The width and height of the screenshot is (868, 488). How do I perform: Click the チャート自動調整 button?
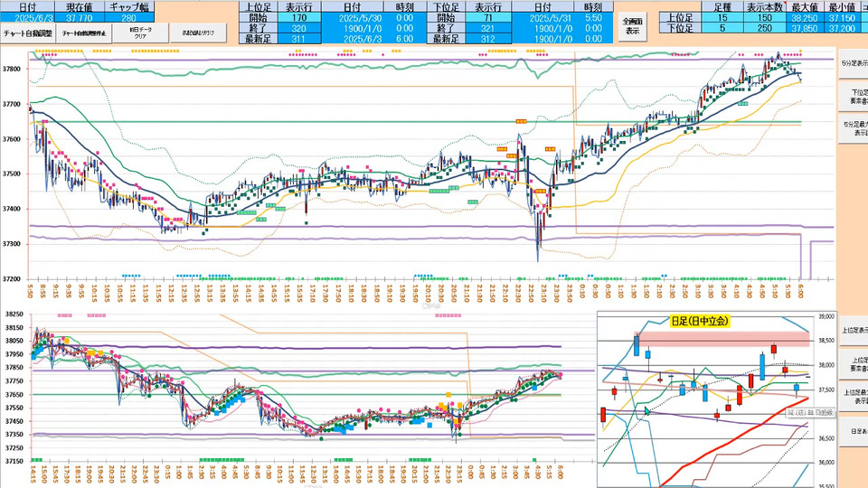[28, 33]
